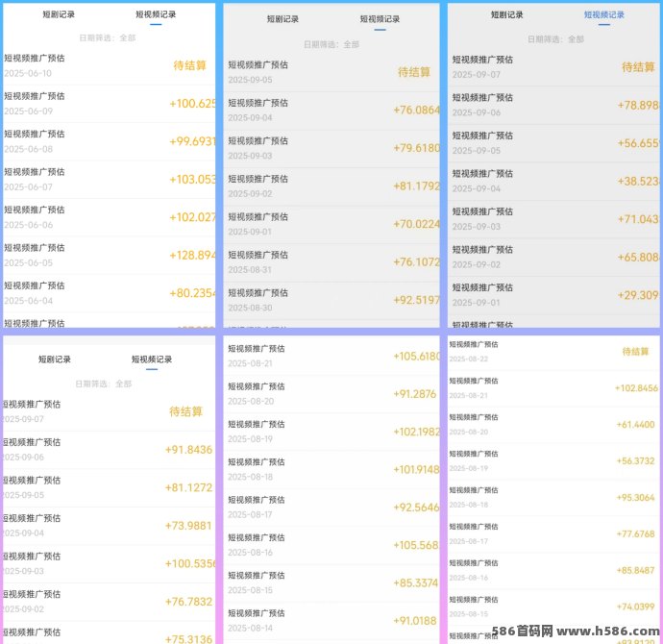Open 日期筛选 filter in panel showing +76.0864
Viewport: 663px width, 644px height.
pyautogui.click(x=331, y=44)
